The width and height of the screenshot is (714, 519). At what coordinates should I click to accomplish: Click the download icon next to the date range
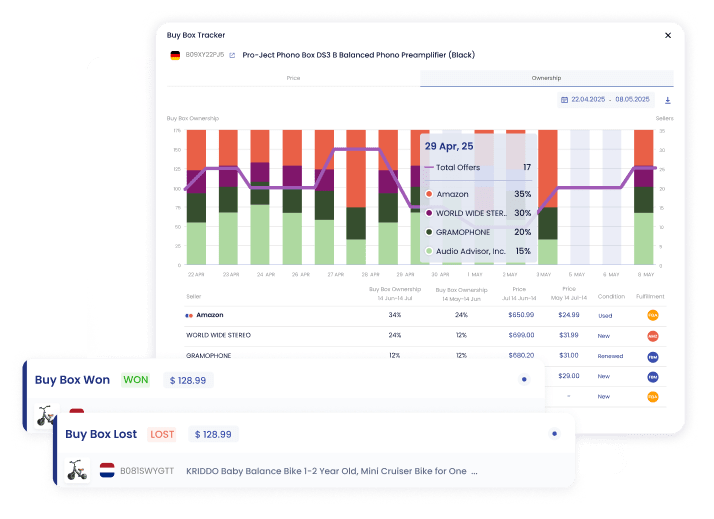(x=667, y=100)
